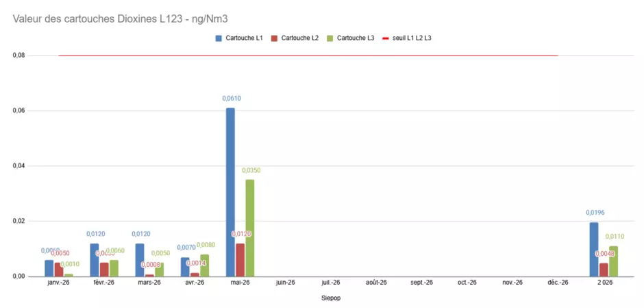644x308 pixels.
Task: Select the blue mars-26 bar
Action: click(140, 260)
